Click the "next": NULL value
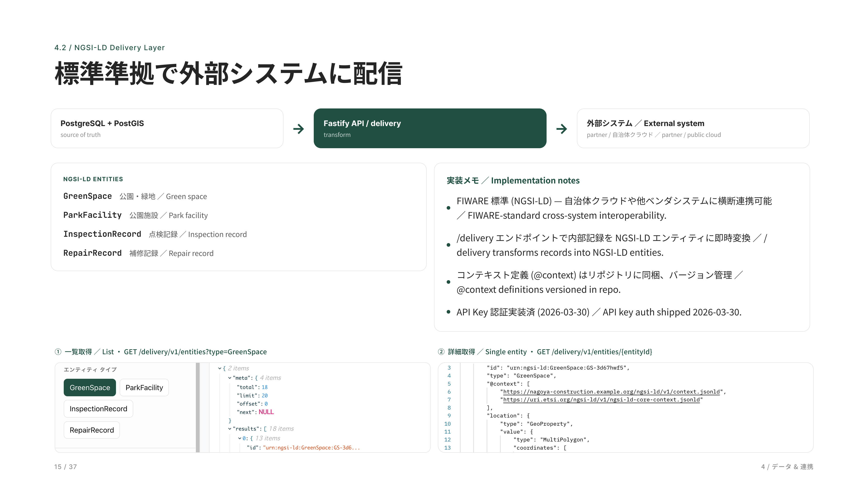The width and height of the screenshot is (868, 488). click(x=266, y=412)
